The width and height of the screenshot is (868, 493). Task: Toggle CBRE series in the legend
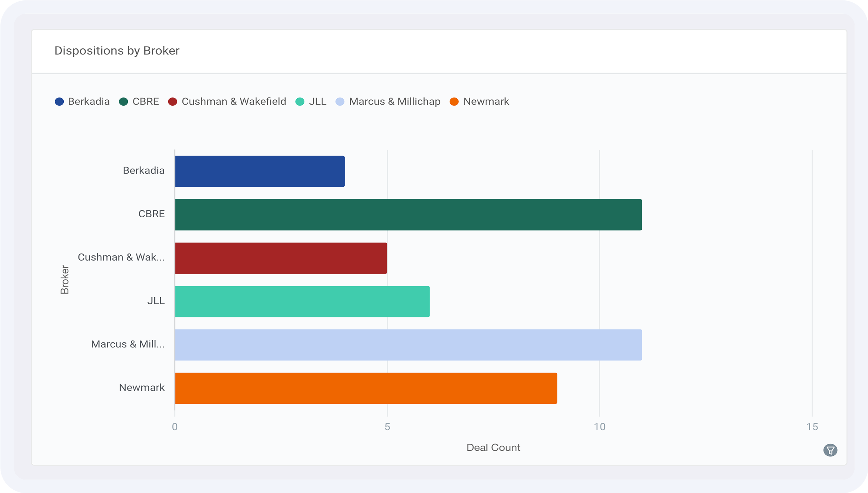click(139, 101)
